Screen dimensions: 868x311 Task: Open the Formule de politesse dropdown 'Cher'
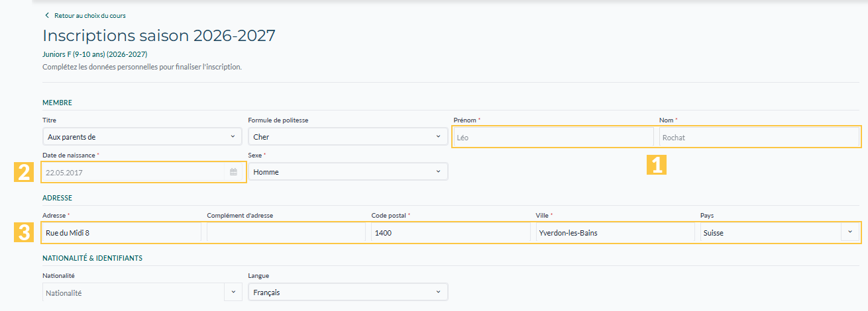tap(348, 137)
